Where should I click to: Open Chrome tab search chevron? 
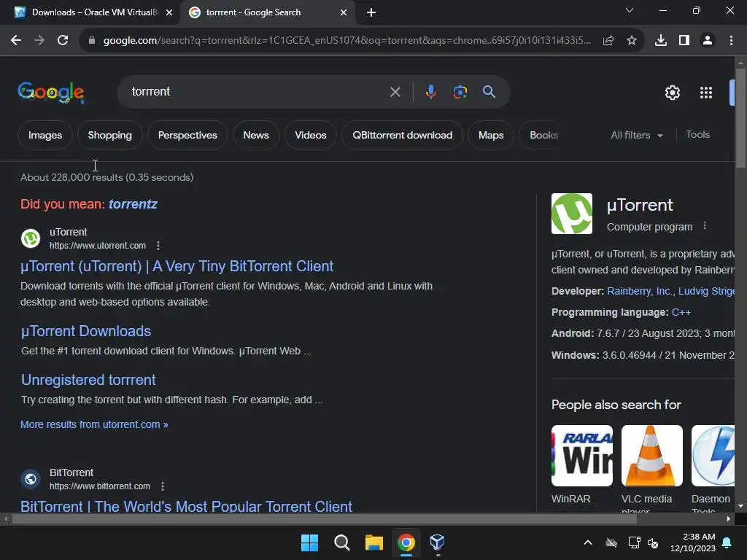[x=630, y=10]
